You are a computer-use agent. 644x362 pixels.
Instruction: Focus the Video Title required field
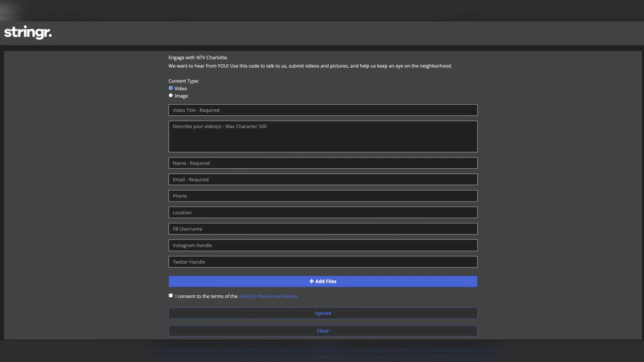pos(323,110)
